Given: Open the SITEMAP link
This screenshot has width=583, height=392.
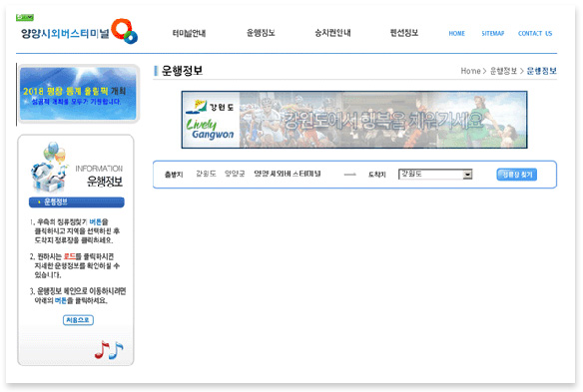Looking at the screenshot, I should coord(492,34).
